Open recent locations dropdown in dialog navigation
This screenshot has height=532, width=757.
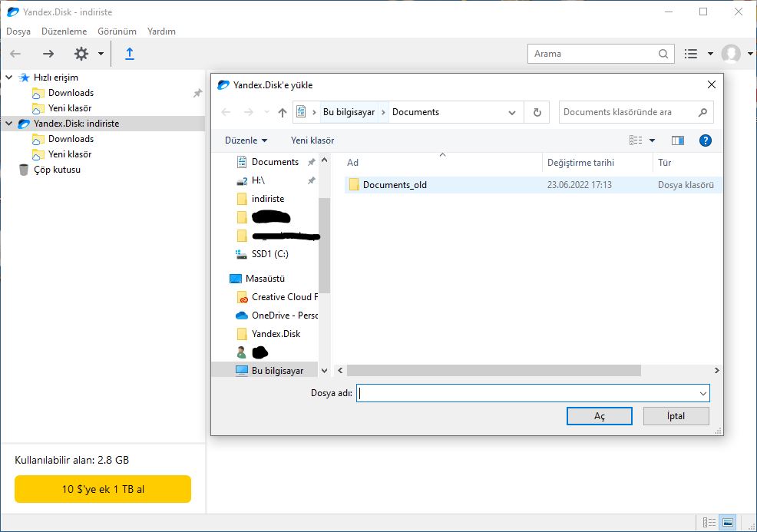tap(266, 113)
